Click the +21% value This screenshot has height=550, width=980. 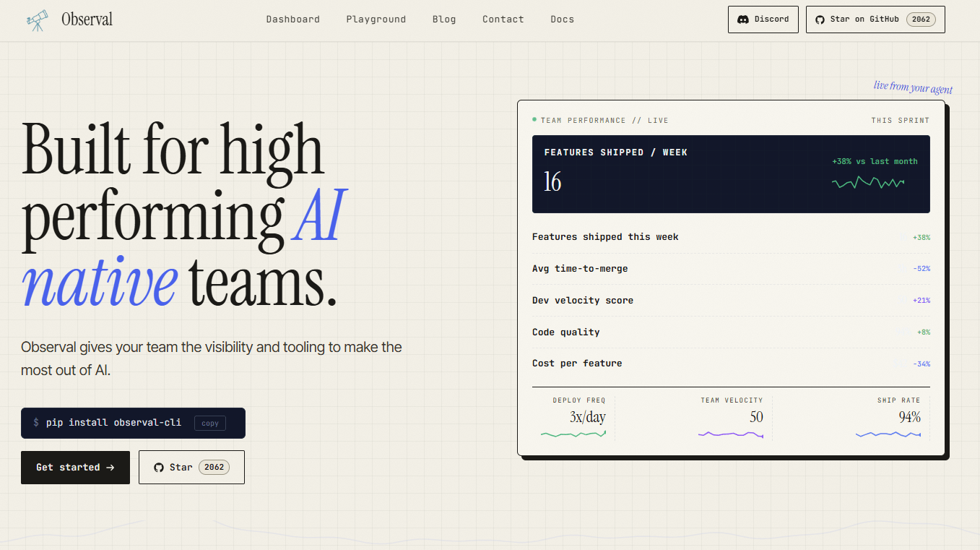pos(921,301)
